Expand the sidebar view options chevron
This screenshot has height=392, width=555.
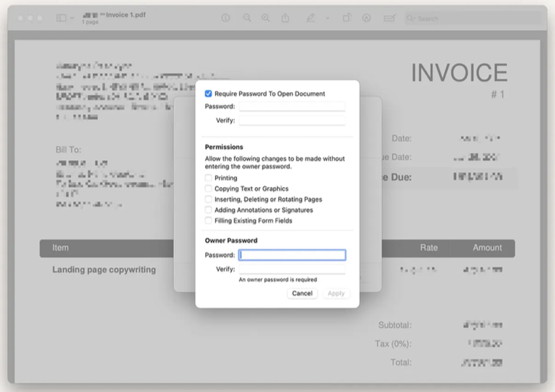(x=72, y=18)
